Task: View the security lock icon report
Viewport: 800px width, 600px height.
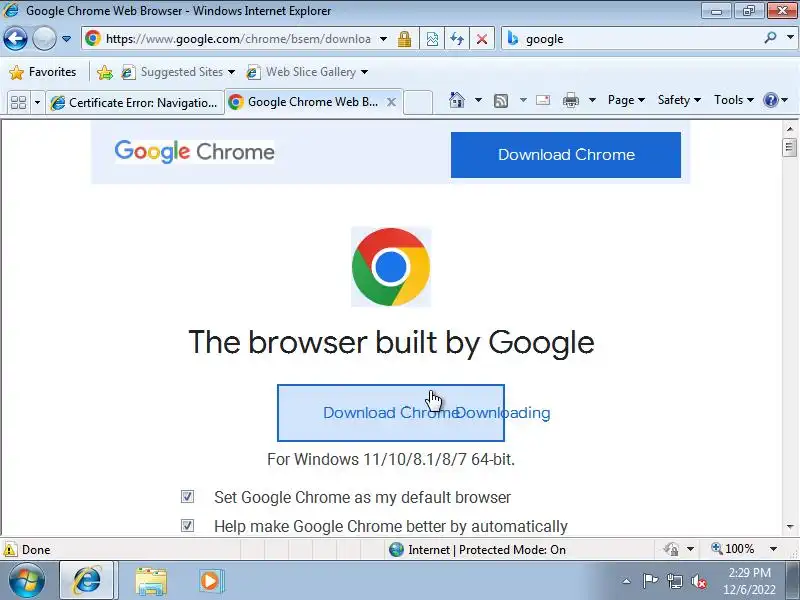Action: point(405,39)
